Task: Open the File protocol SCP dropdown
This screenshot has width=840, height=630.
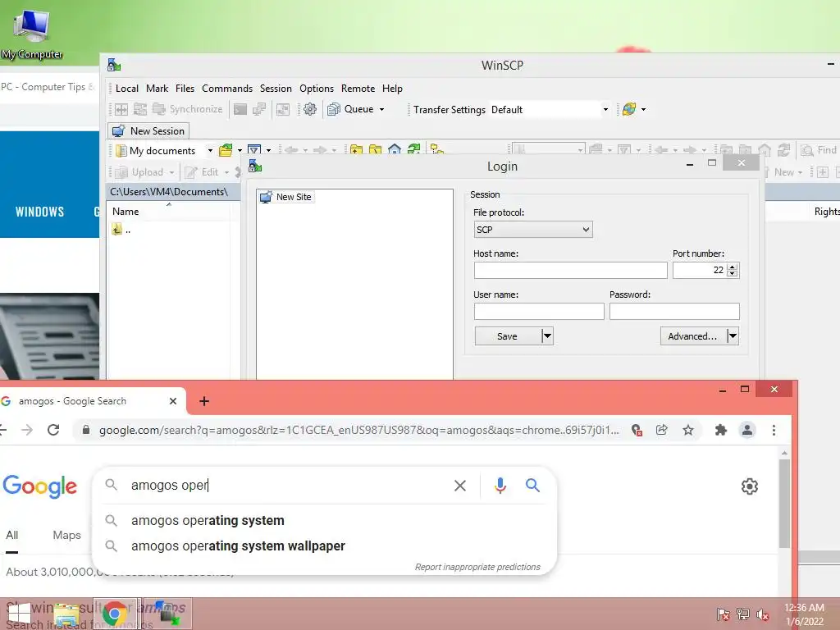Action: 533,230
